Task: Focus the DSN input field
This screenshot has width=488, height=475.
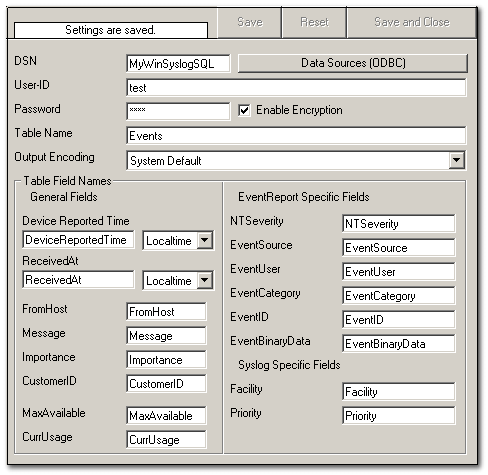Action: pyautogui.click(x=178, y=63)
